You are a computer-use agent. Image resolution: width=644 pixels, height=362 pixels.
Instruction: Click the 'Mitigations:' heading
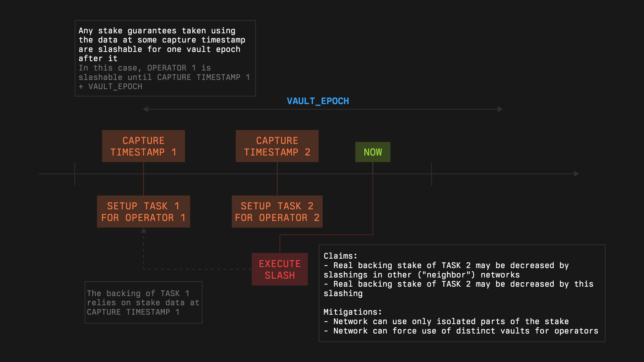coord(353,312)
